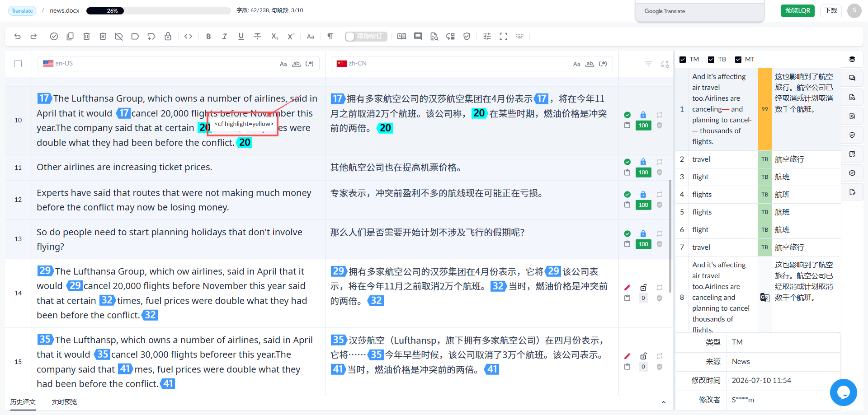Copy source to target using the toolbar icon
The height and width of the screenshot is (415, 868).
[x=70, y=37]
